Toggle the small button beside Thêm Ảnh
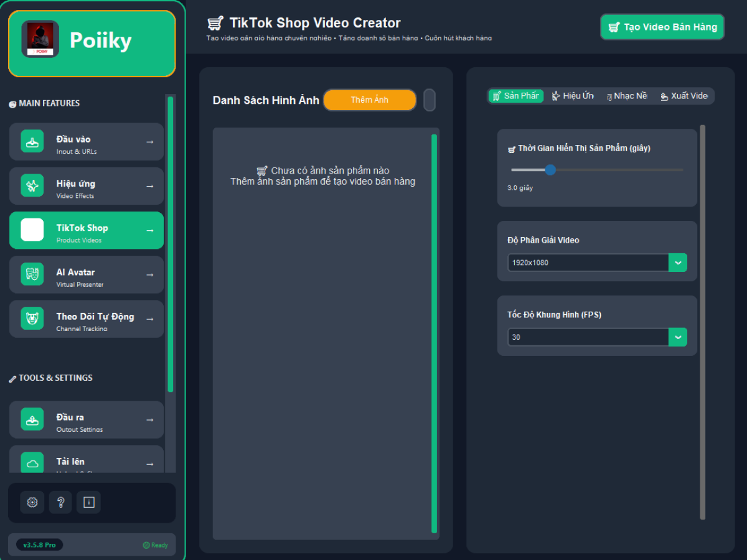This screenshot has height=560, width=747. [x=430, y=100]
